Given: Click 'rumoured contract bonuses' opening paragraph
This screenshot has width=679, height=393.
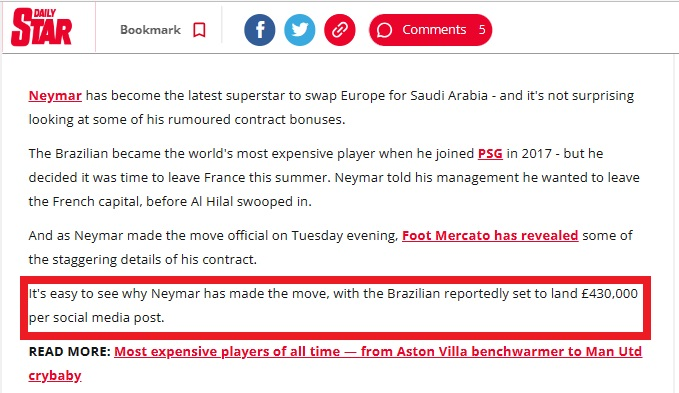Looking at the screenshot, I should [x=331, y=107].
